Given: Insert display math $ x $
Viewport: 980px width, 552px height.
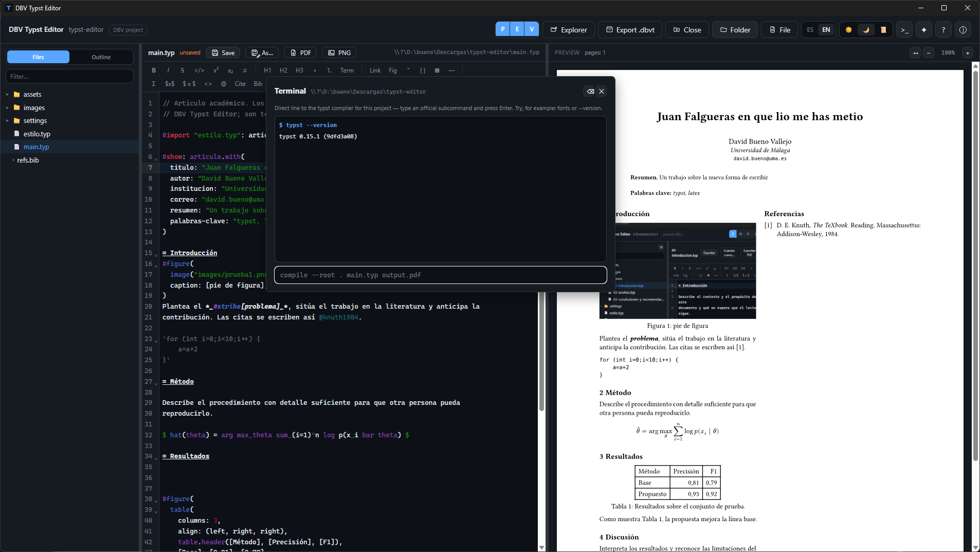Looking at the screenshot, I should [189, 84].
